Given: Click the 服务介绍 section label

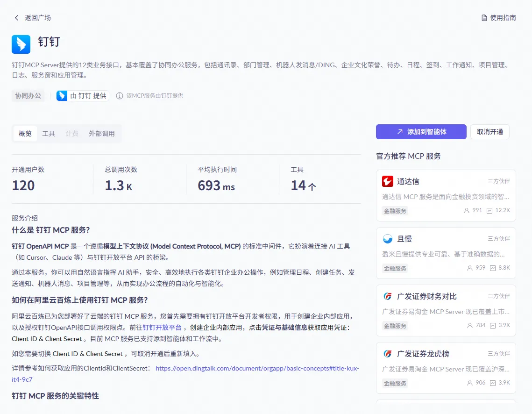Looking at the screenshot, I should [x=25, y=218].
